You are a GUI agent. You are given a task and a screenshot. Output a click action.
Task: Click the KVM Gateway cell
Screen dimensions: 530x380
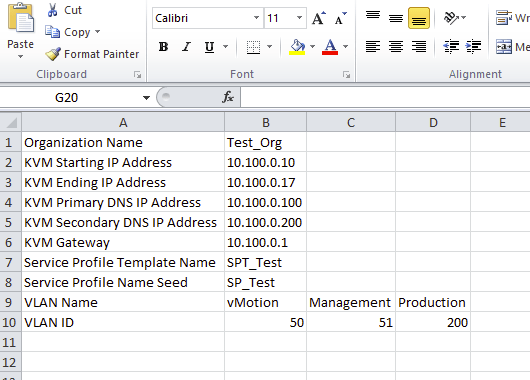coord(123,242)
